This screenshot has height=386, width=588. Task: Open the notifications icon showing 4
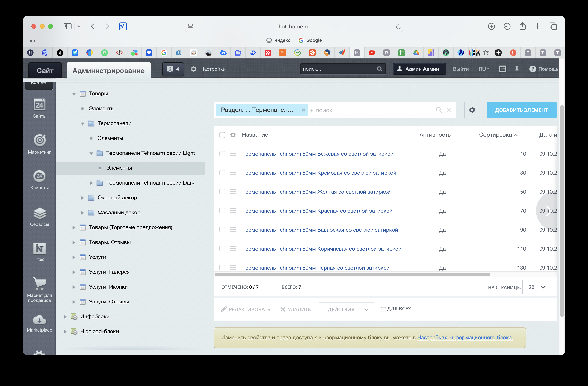click(173, 69)
